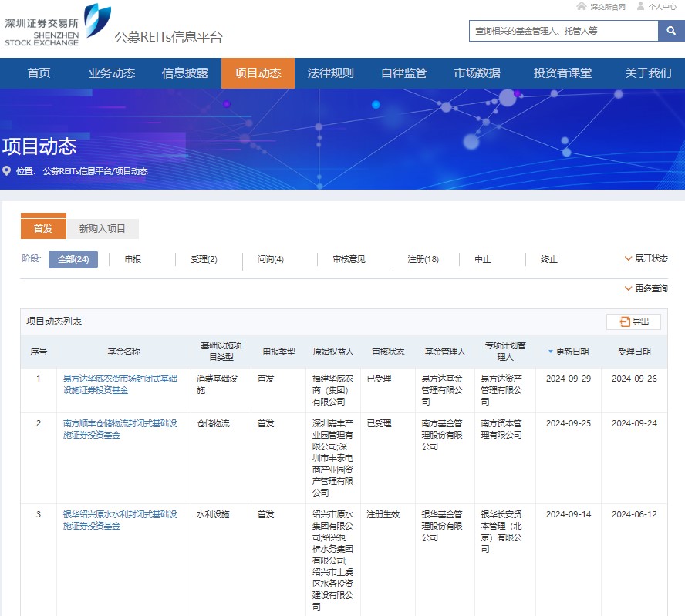Filter by 注册(18) stage
This screenshot has height=616, width=685.
click(x=423, y=259)
